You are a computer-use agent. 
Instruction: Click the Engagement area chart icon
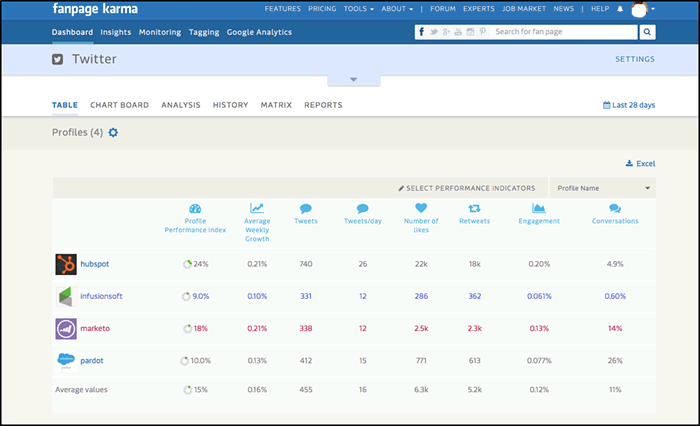point(539,208)
